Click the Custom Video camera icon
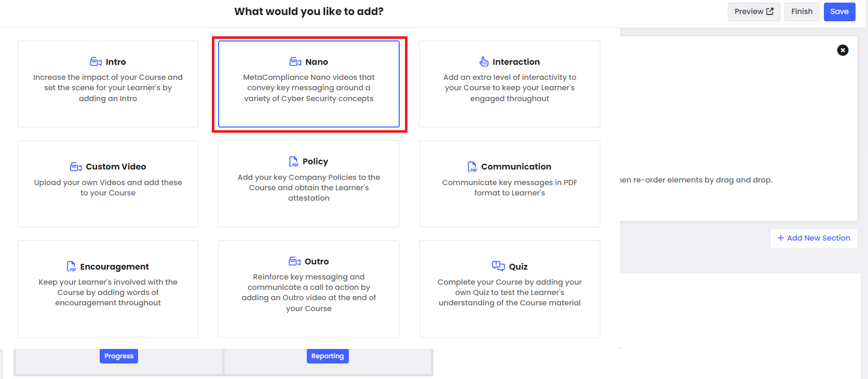868x379 pixels. pos(76,166)
